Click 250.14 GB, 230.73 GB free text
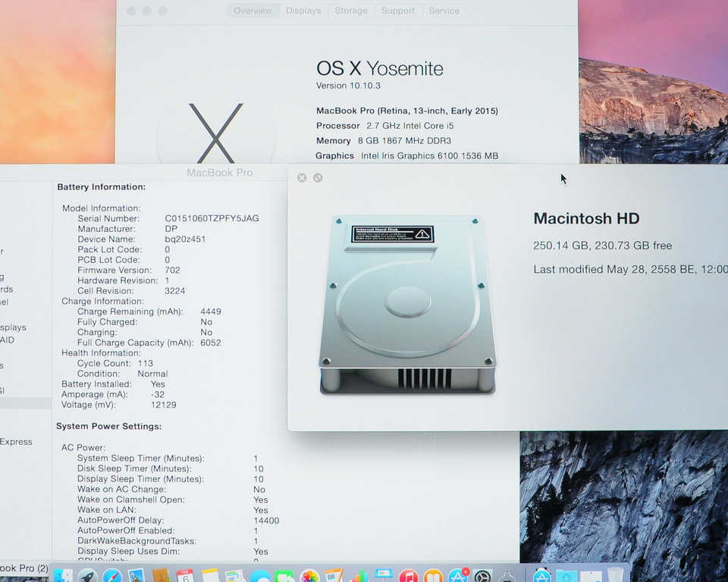The height and width of the screenshot is (582, 728). [603, 246]
